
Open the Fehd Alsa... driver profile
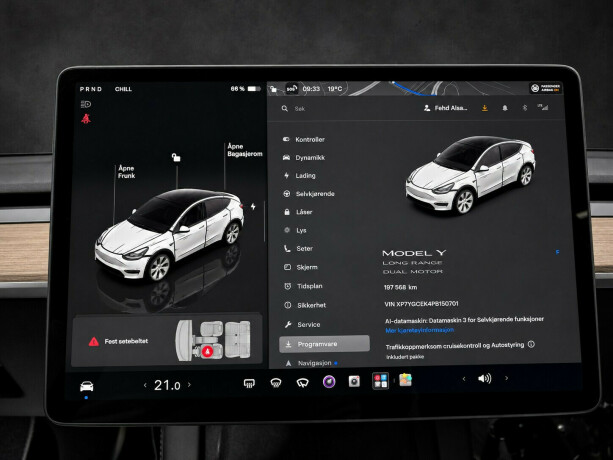[x=445, y=108]
